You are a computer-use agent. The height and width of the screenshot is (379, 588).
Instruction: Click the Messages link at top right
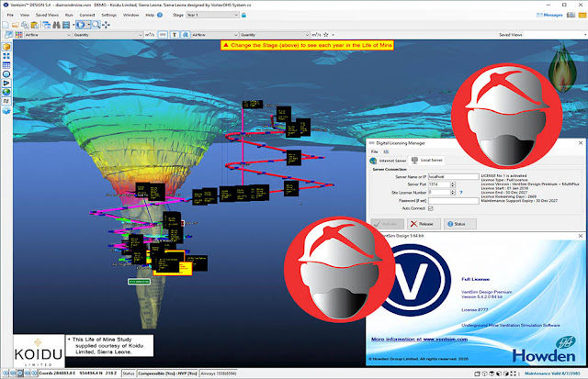pyautogui.click(x=553, y=15)
